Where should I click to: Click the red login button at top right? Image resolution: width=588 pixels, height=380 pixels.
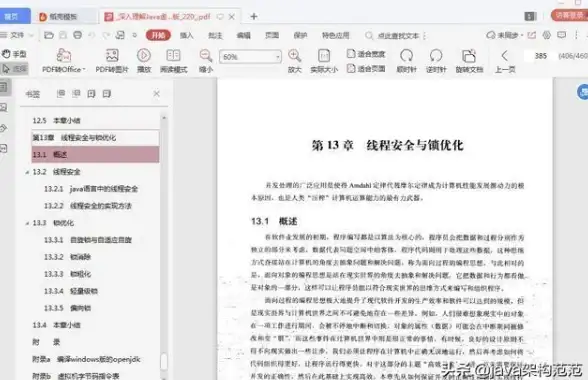(569, 15)
